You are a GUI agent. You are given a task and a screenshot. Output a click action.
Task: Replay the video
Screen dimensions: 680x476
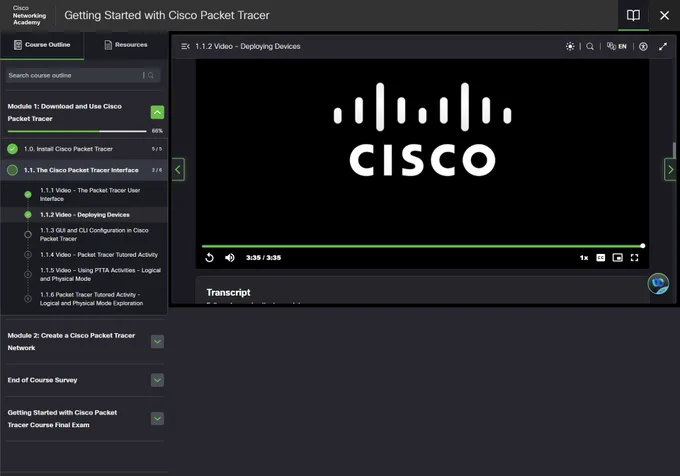209,258
